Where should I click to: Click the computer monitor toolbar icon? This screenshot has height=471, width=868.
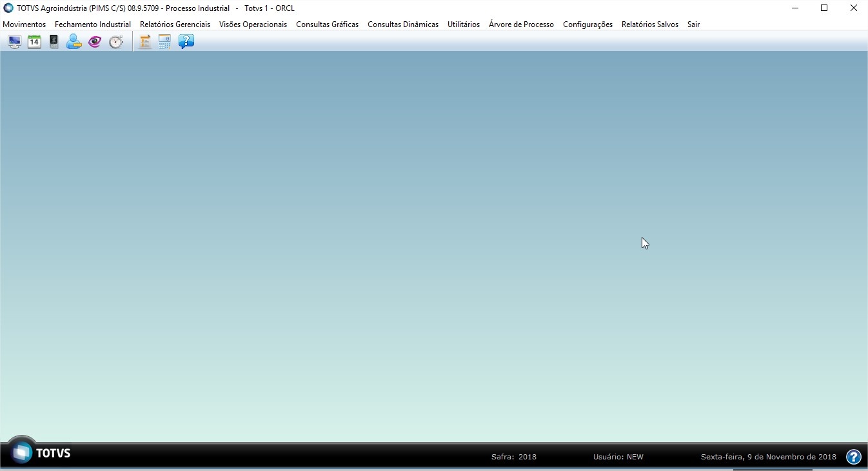click(x=14, y=42)
